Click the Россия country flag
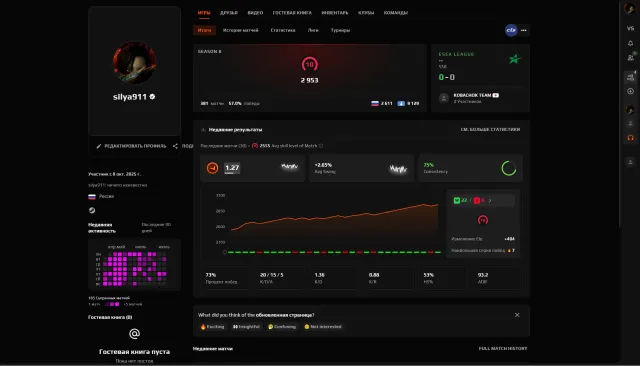This screenshot has width=640, height=366. click(x=92, y=196)
